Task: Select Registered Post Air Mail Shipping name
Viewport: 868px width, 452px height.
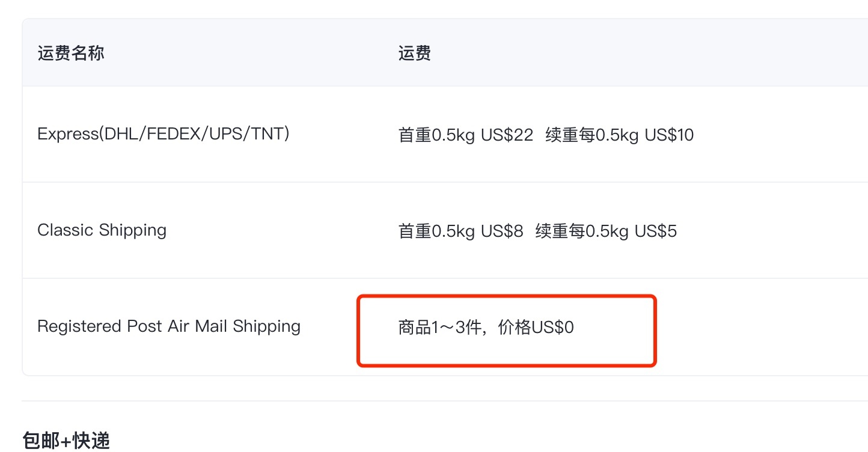Action: click(x=168, y=326)
